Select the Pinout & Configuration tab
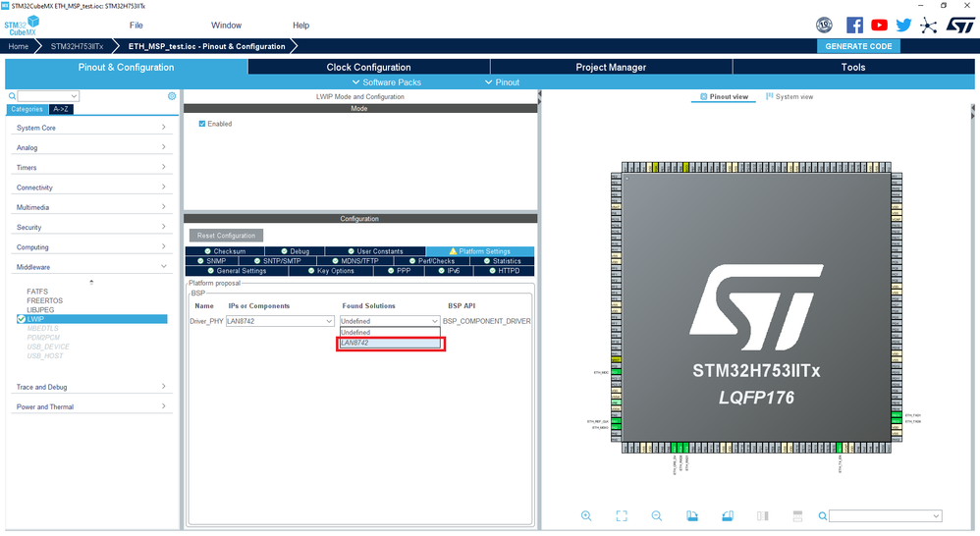Screen dimensions: 980x536 pyautogui.click(x=127, y=67)
